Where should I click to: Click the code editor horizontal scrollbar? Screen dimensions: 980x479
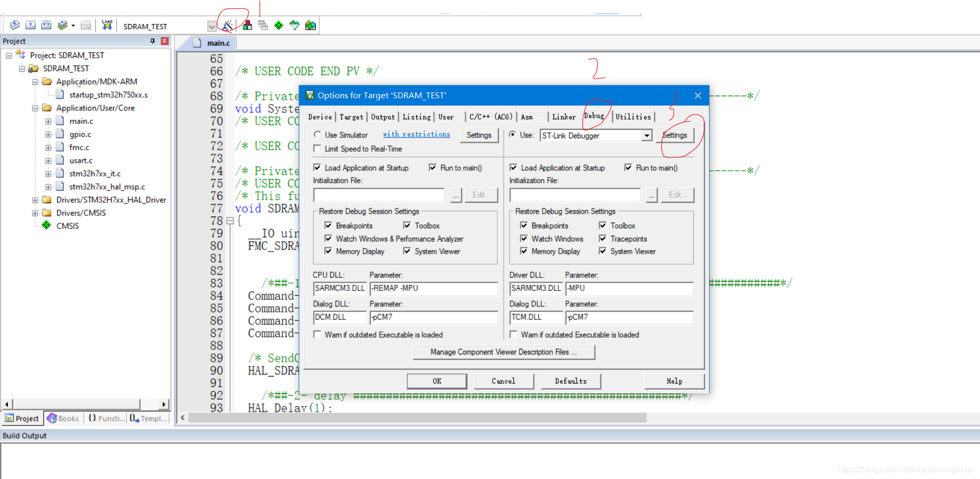coord(418,418)
